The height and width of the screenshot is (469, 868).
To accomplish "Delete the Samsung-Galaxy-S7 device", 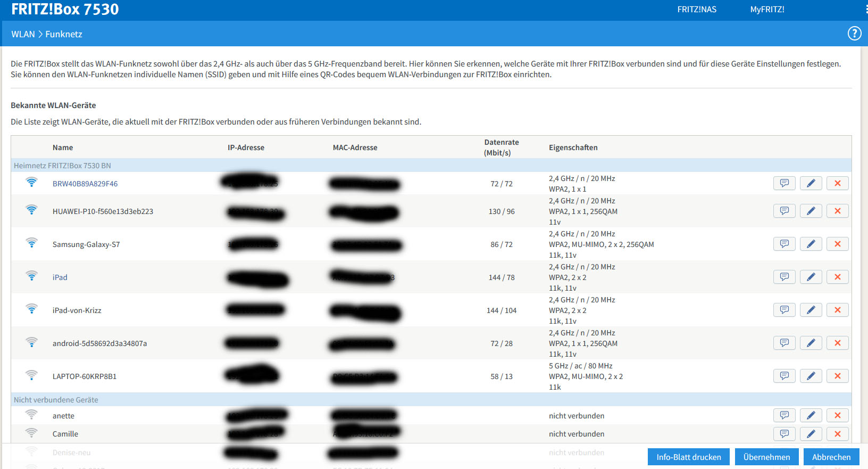I will pos(838,244).
